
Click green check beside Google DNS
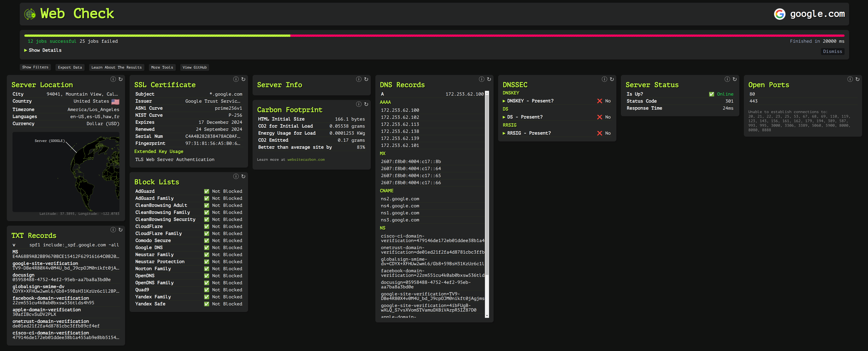tap(207, 248)
